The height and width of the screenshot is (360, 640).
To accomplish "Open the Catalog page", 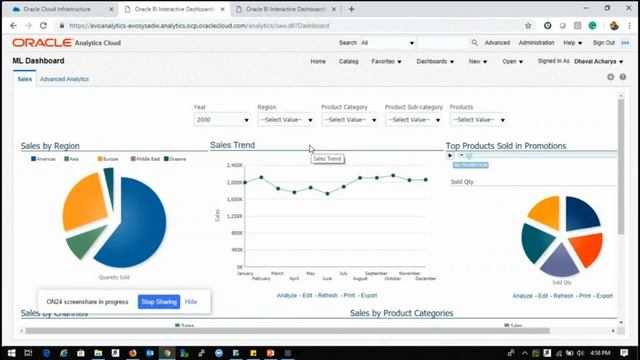I will coord(349,62).
